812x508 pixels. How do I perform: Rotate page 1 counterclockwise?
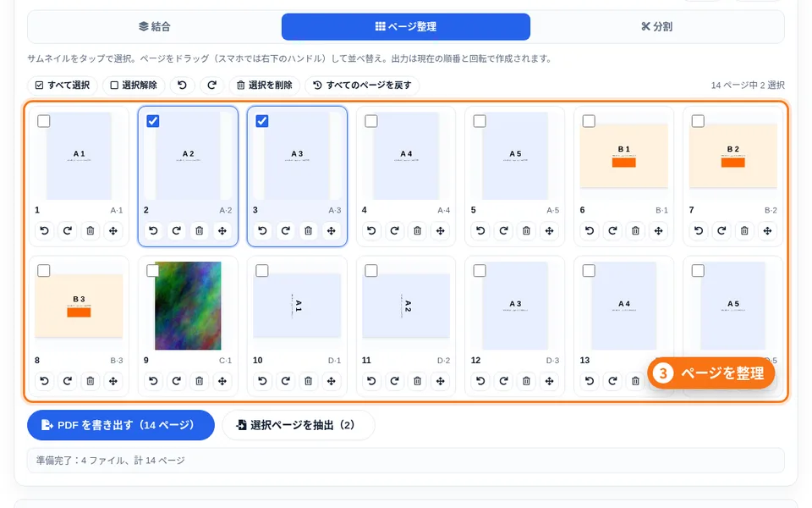45,230
